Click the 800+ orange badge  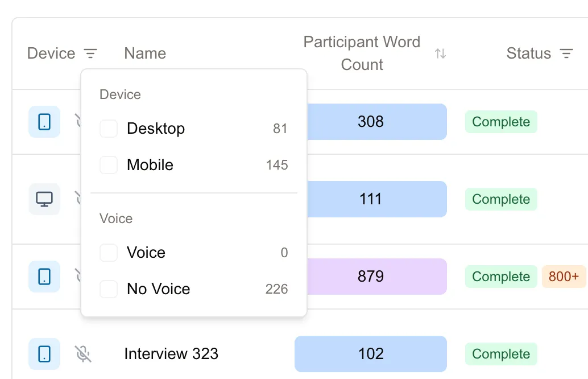pos(564,277)
